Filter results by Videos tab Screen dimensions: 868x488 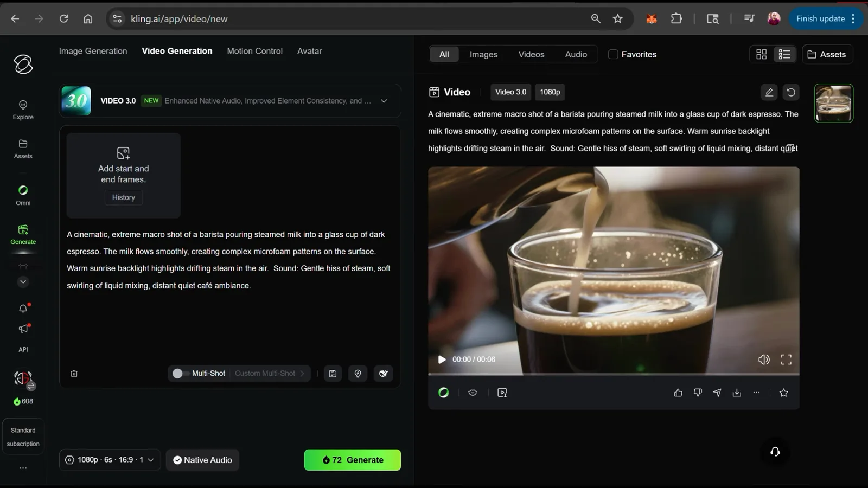point(531,54)
